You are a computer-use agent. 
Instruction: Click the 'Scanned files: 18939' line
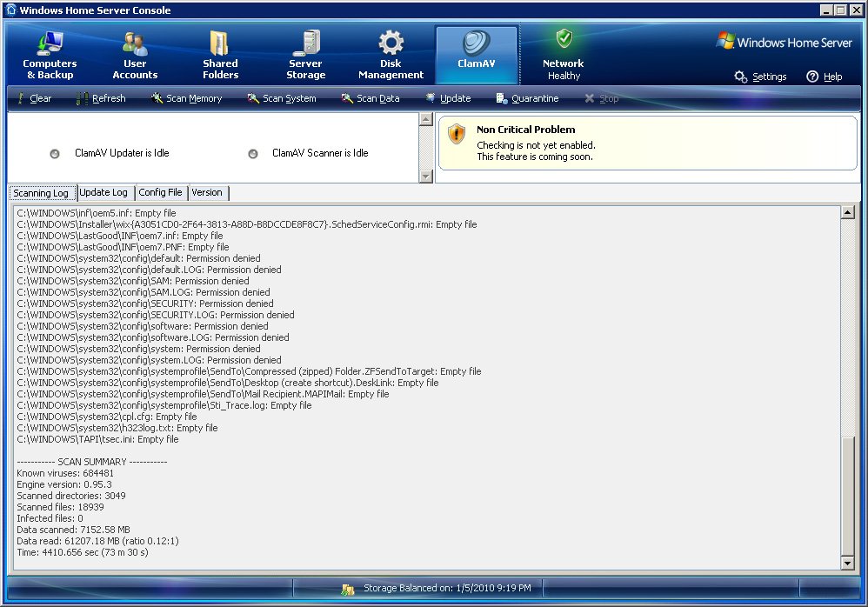click(x=60, y=507)
